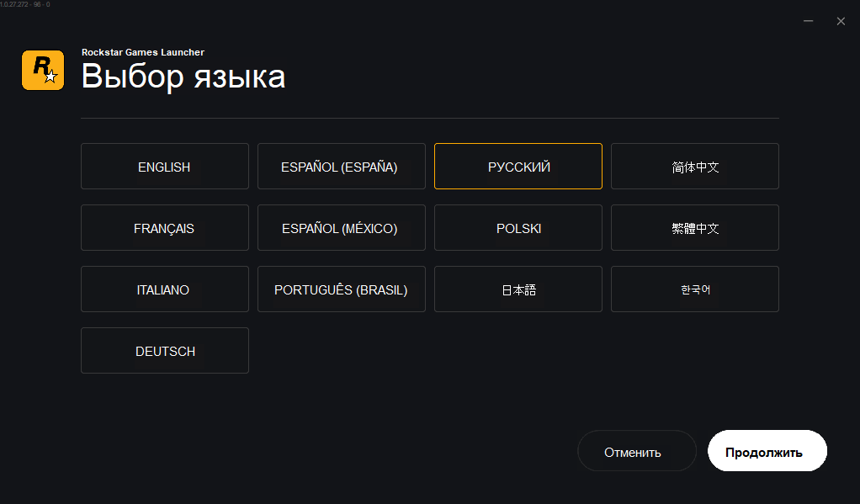The height and width of the screenshot is (504, 860).
Task: Select ENGLISH language option
Action: coord(165,166)
